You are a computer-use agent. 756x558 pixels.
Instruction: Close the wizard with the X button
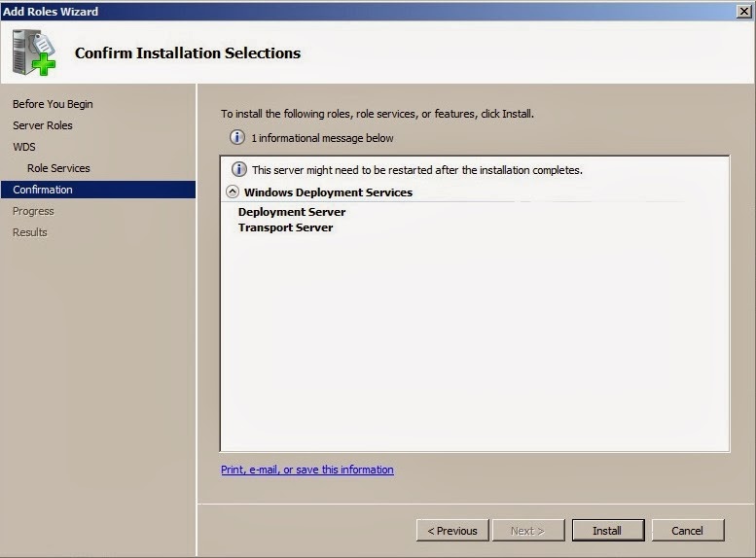click(744, 11)
